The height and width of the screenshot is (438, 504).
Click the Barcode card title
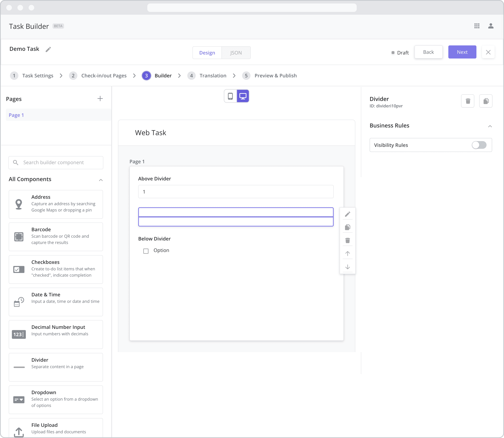click(x=41, y=229)
